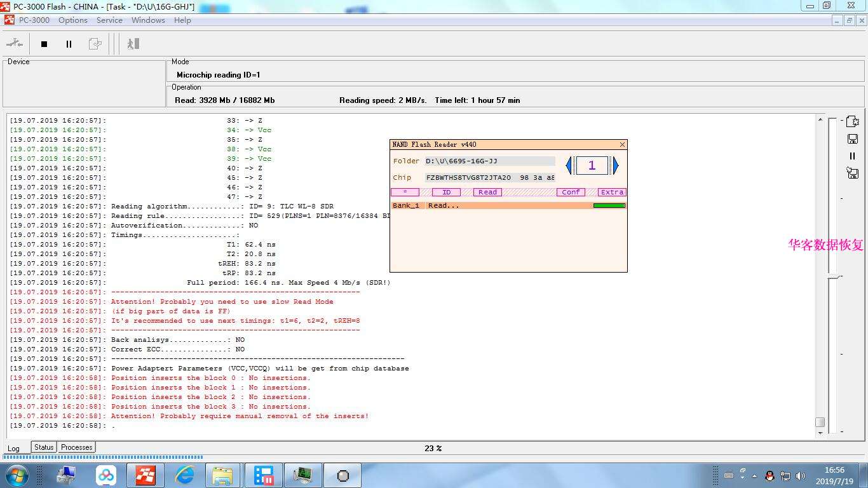Open Internet Explorer from the taskbar
The image size is (868, 488).
click(185, 475)
